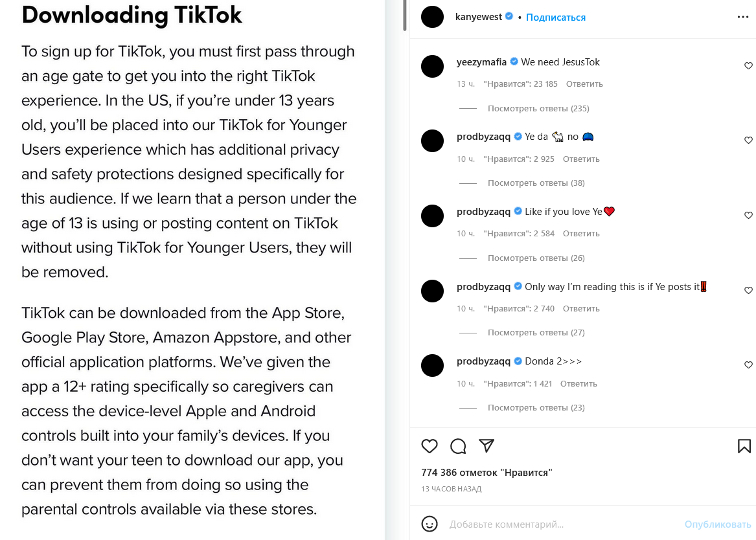The image size is (756, 540).
Task: Share the post with the paper plane icon
Action: coord(487,445)
